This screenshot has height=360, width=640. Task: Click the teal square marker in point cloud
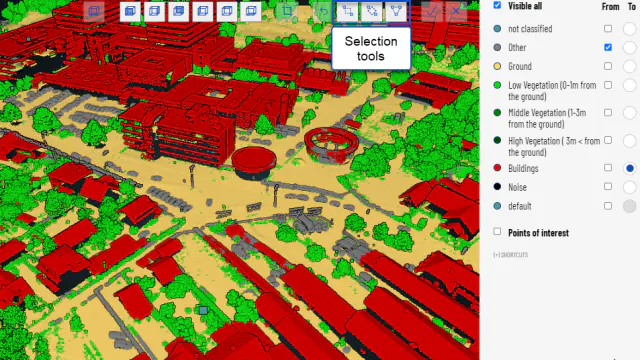tap(203, 310)
